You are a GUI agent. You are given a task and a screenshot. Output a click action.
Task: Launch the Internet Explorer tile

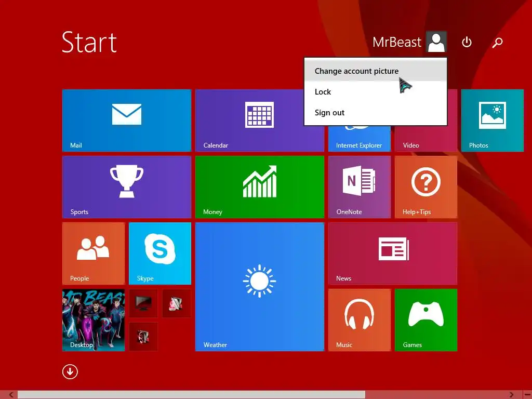[360, 138]
